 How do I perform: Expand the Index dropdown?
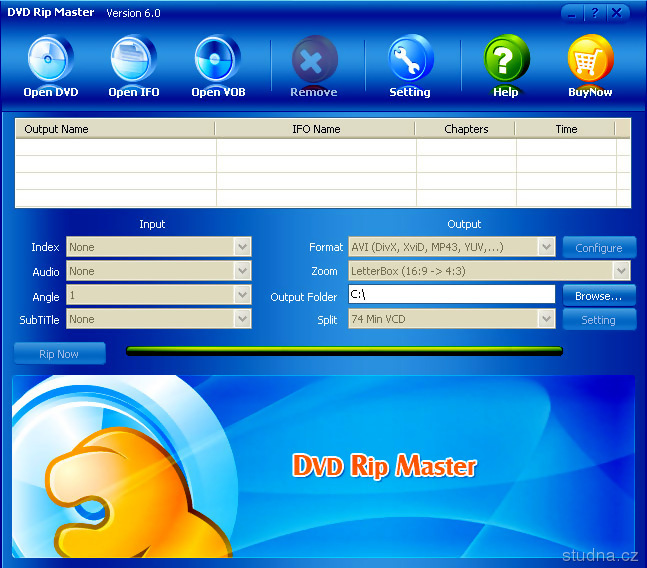pos(242,247)
